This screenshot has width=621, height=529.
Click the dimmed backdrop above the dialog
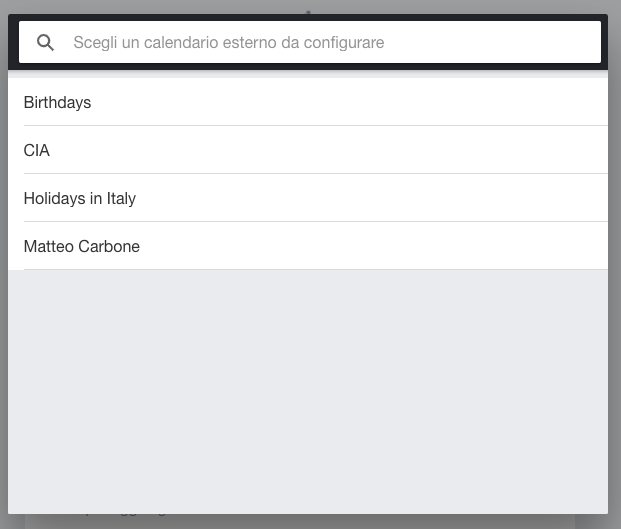coord(150,6)
